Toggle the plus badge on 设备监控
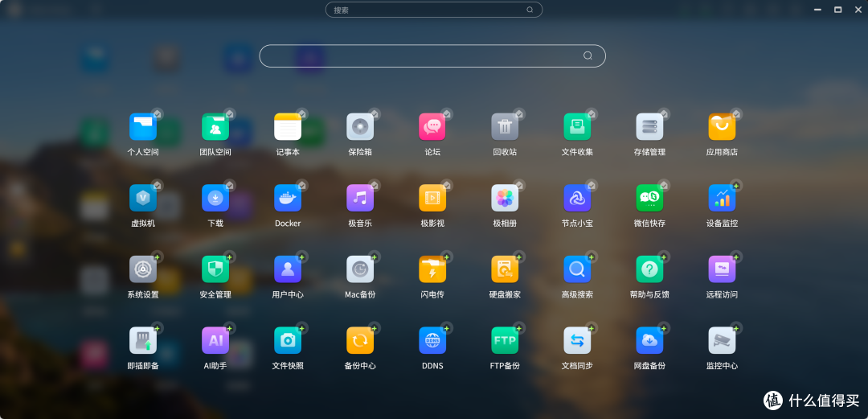 pyautogui.click(x=735, y=186)
